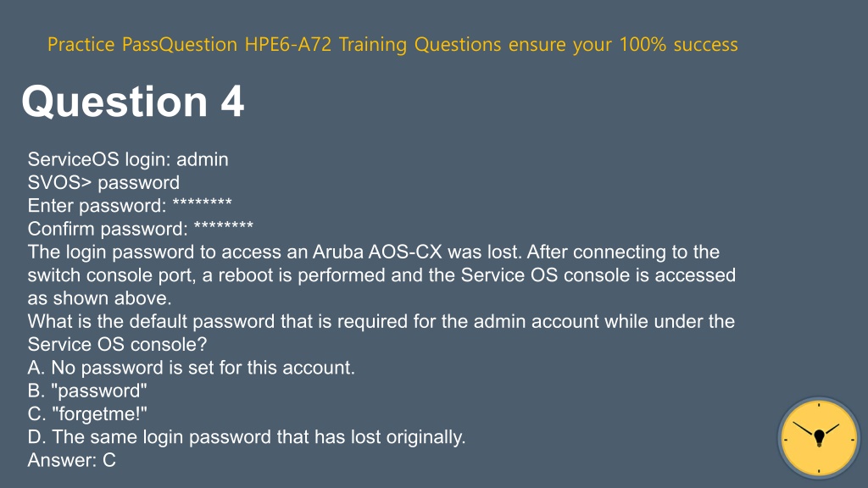Select answer option A no password
The height and width of the screenshot is (488, 868).
[x=192, y=368]
